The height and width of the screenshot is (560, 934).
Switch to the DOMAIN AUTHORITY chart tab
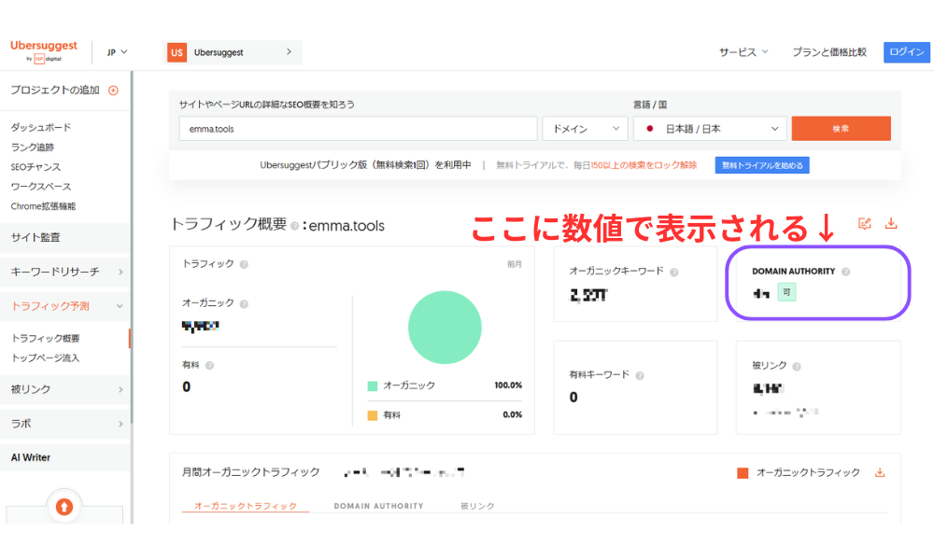pos(379,505)
